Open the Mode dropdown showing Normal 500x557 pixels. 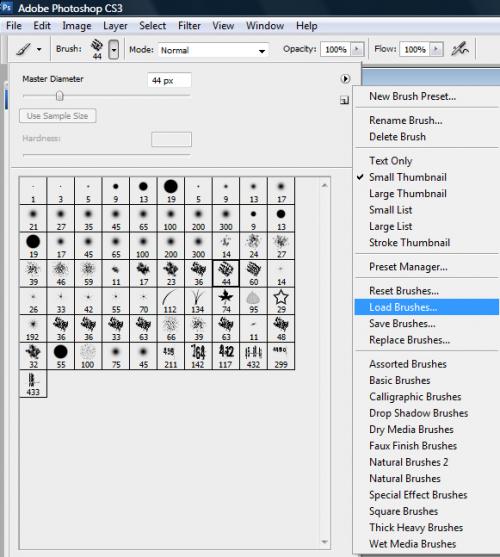click(213, 50)
